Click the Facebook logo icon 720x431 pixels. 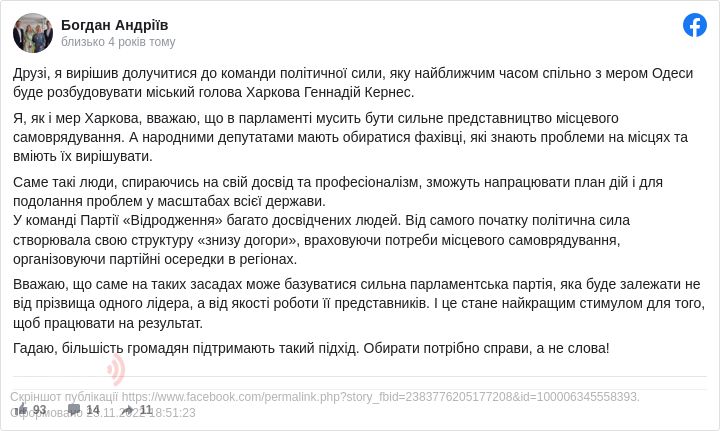point(695,25)
